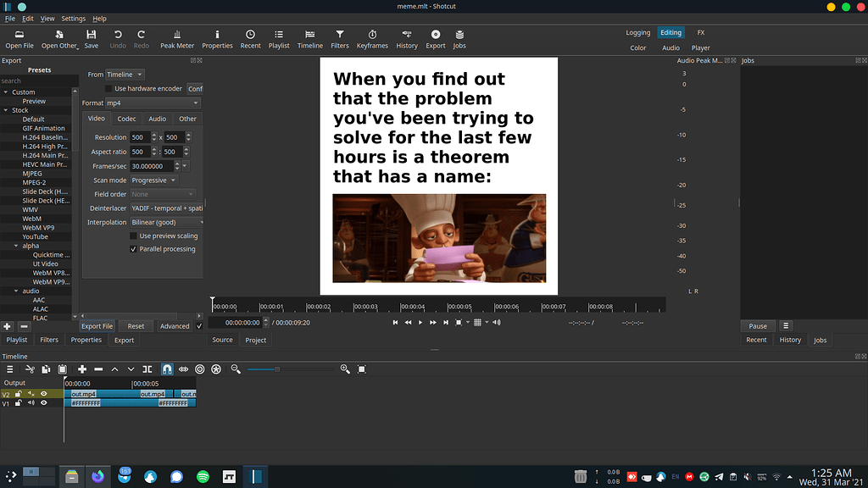The width and height of the screenshot is (868, 488).
Task: Open the From Timeline dropdown
Action: click(125, 75)
